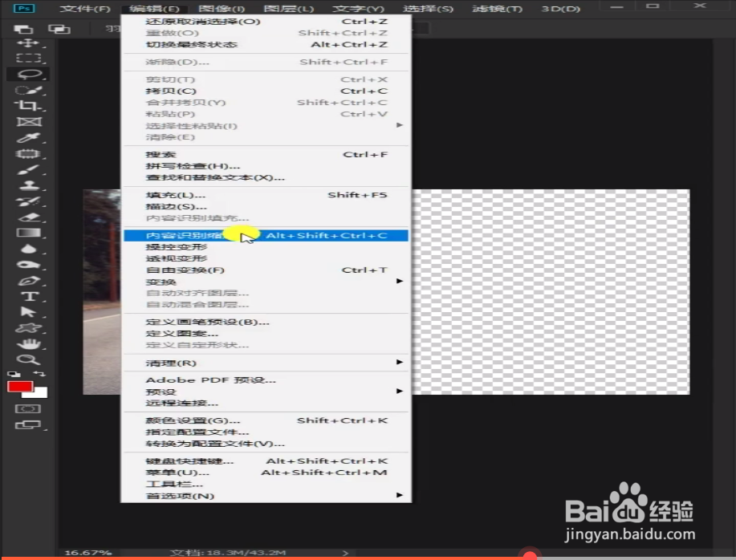The image size is (736, 560).
Task: Select the Eyedropper tool
Action: tap(28, 138)
